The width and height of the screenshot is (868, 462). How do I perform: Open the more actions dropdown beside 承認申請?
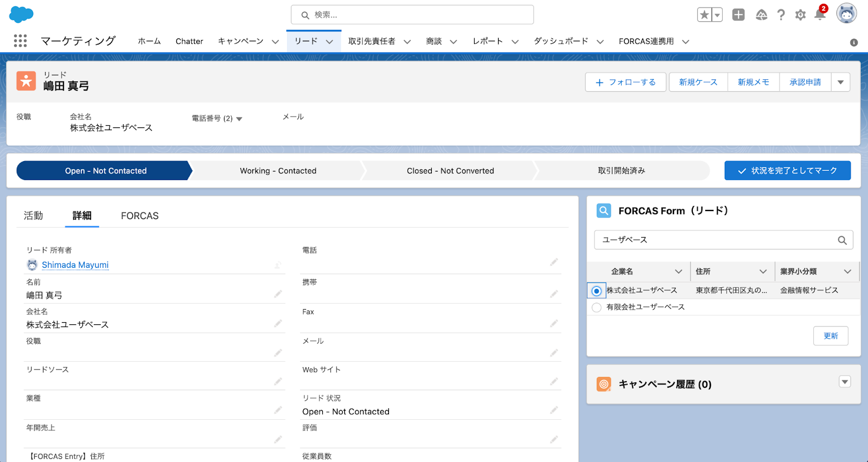tap(840, 82)
